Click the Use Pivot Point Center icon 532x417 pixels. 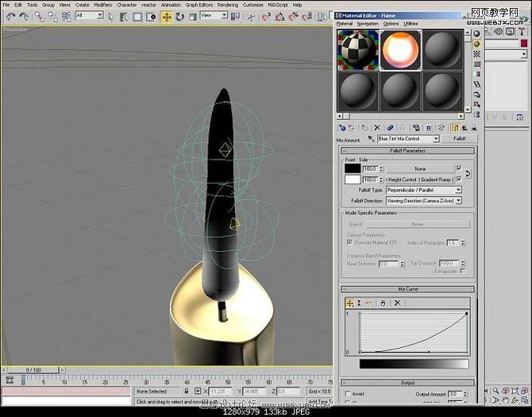coord(235,17)
